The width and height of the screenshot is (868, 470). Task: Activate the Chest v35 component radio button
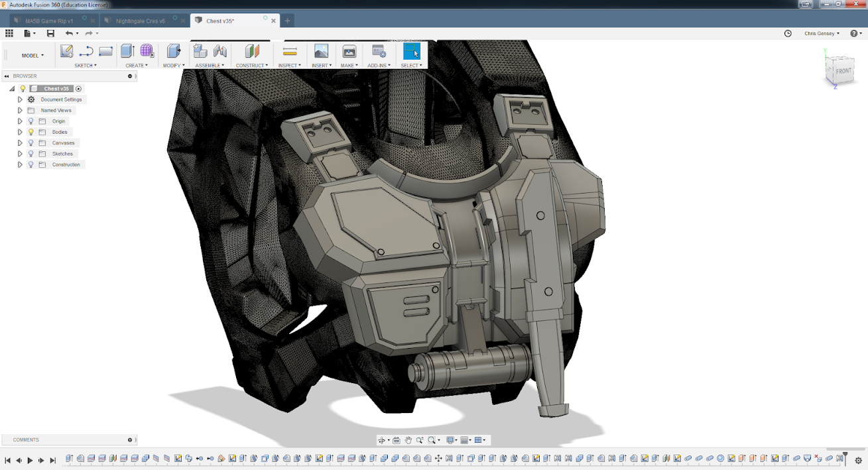click(78, 89)
